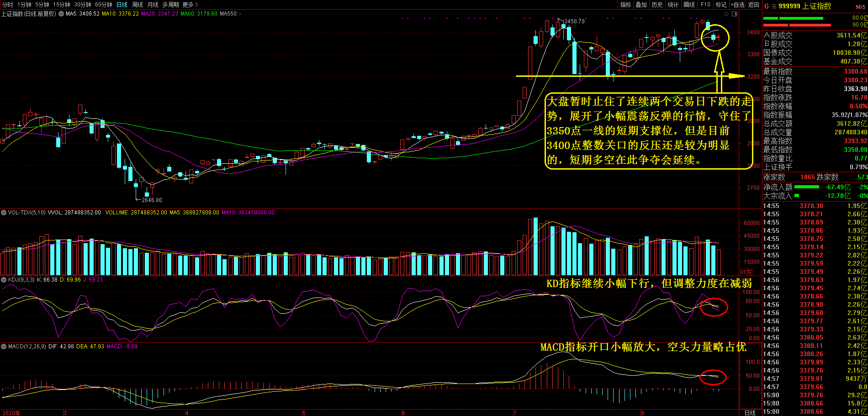Image resolution: width=868 pixels, height=416 pixels.
Task: Select the 15分钟 period tab
Action: (61, 5)
